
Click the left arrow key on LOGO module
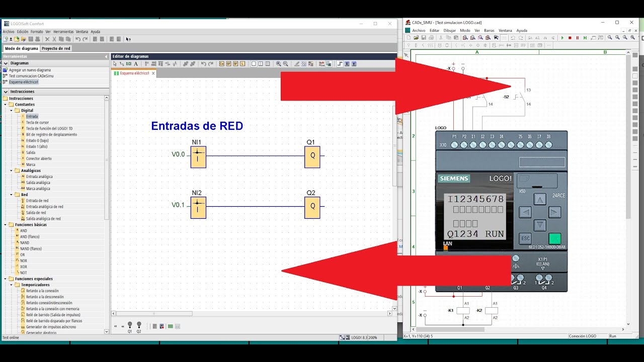[525, 213]
